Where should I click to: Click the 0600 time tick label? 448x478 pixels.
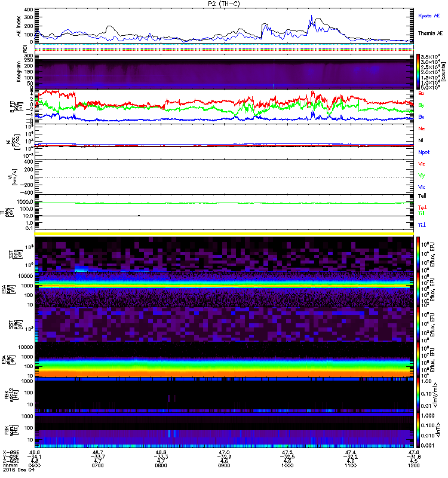tap(35, 465)
